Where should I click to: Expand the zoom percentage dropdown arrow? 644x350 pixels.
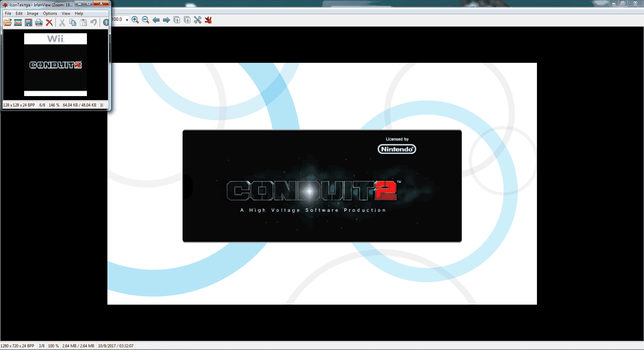tap(127, 20)
